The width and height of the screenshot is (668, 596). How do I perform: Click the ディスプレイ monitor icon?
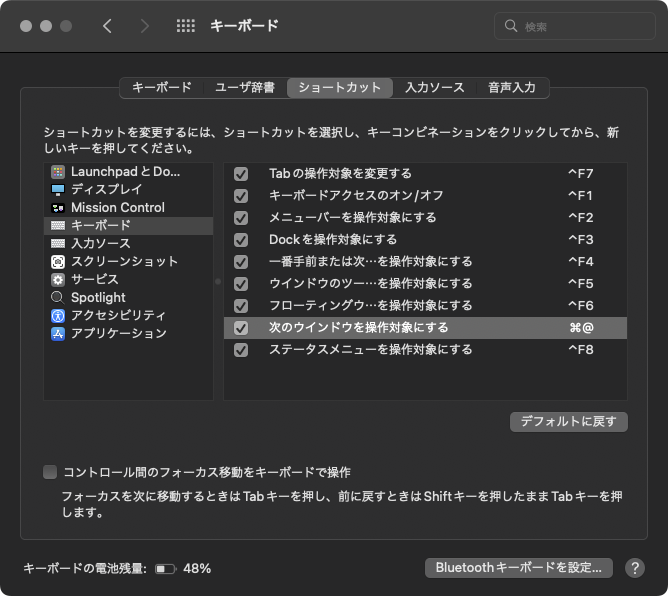point(58,190)
